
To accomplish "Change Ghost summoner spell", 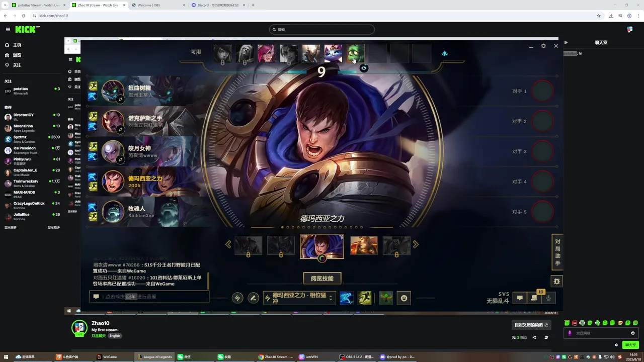I will (346, 298).
